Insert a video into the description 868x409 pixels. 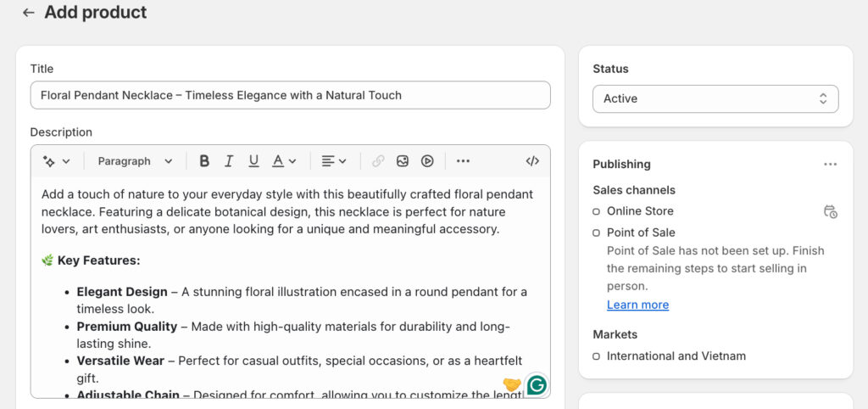pos(427,161)
